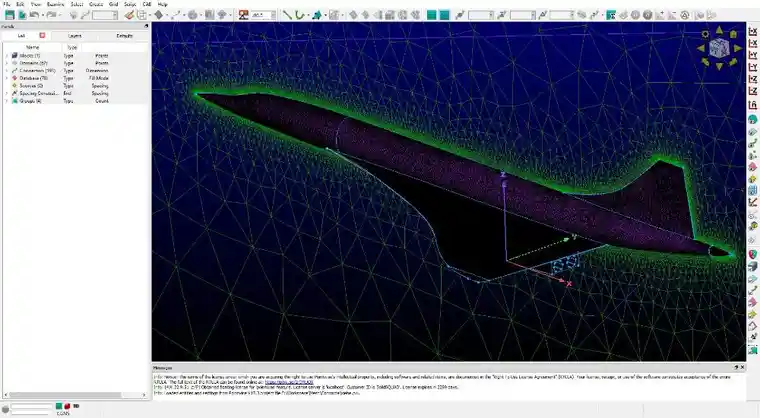Switch to the List tab
The height and width of the screenshot is (418, 760).
(x=21, y=35)
